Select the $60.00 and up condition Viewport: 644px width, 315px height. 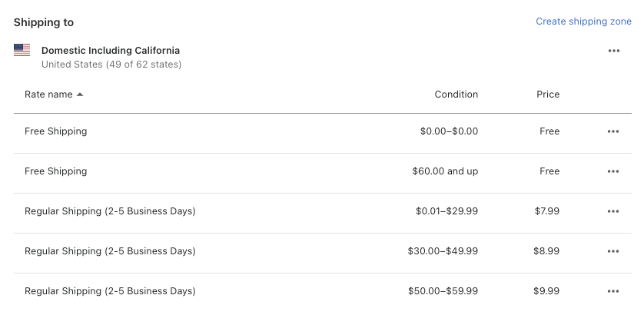click(x=445, y=171)
